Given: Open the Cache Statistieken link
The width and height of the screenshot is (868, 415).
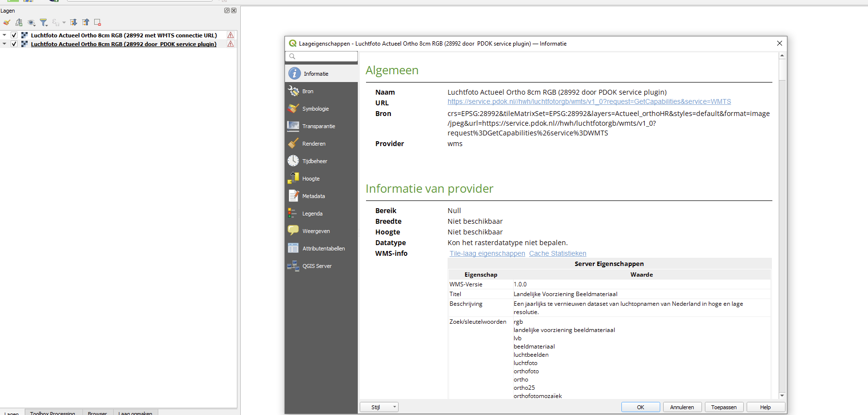Looking at the screenshot, I should [x=557, y=253].
